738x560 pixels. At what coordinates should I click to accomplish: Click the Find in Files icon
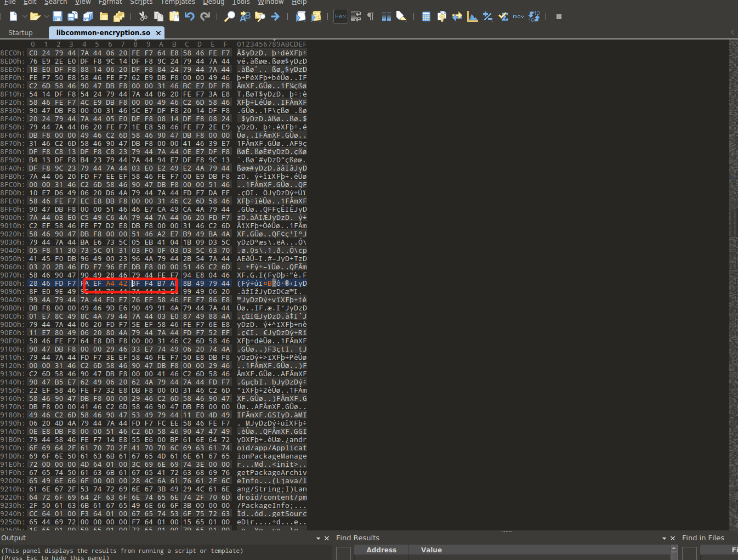coord(260,16)
